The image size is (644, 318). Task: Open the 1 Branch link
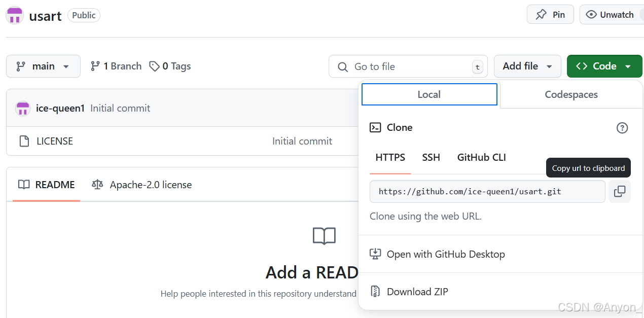[x=116, y=66]
